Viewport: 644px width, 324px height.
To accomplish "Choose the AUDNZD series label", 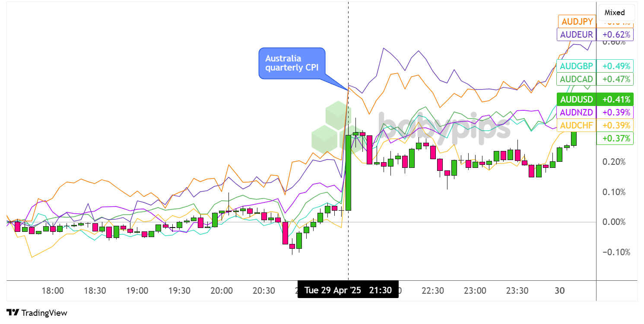I will (576, 112).
